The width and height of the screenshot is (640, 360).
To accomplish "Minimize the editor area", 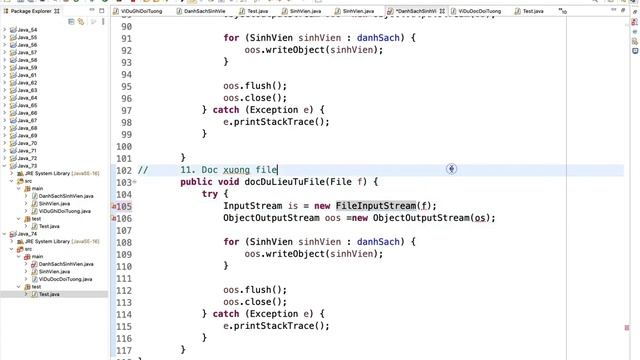I will tap(614, 10).
